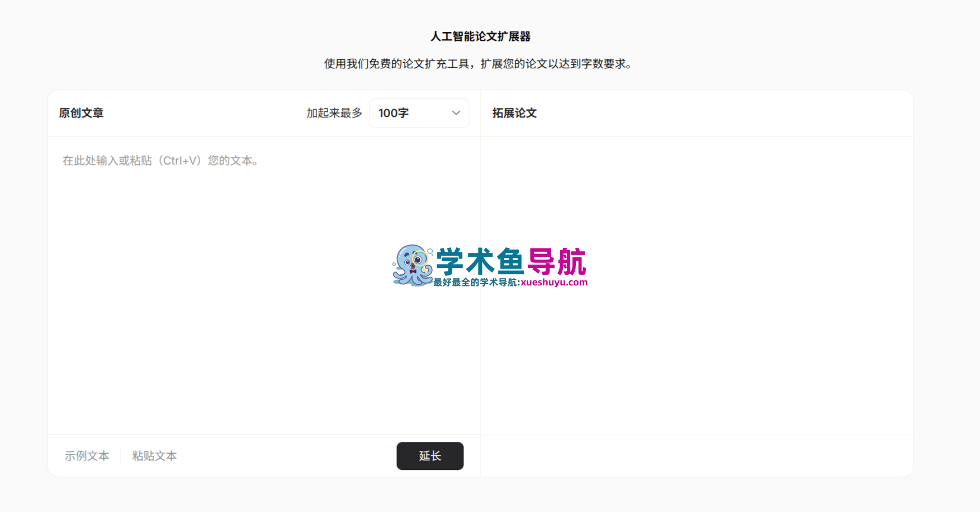Focus the original essay text input area

click(264, 285)
